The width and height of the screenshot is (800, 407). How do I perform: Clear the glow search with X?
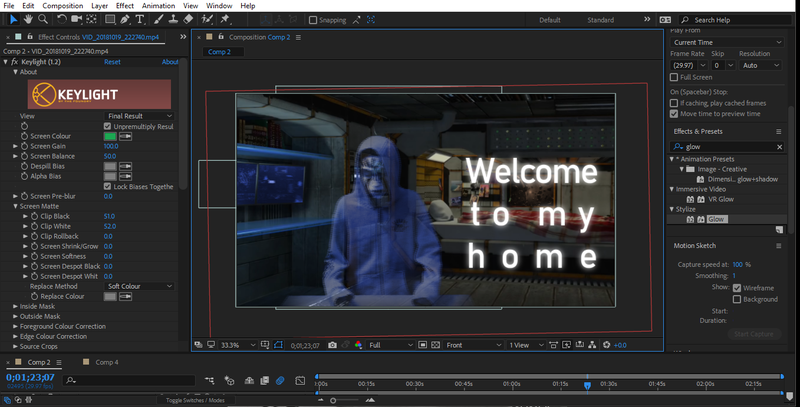coord(780,147)
